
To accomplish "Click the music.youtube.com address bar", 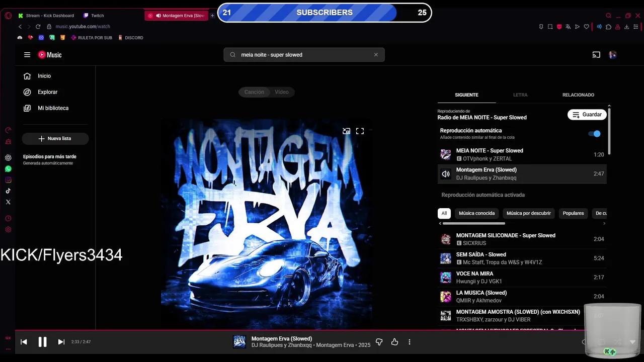I will pyautogui.click(x=83, y=27).
